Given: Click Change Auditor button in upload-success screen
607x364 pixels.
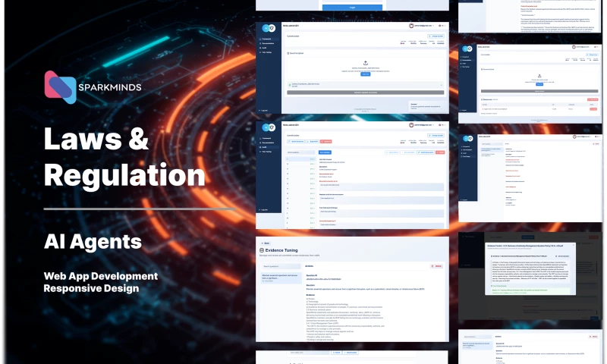Looking at the screenshot, I should click(436, 36).
